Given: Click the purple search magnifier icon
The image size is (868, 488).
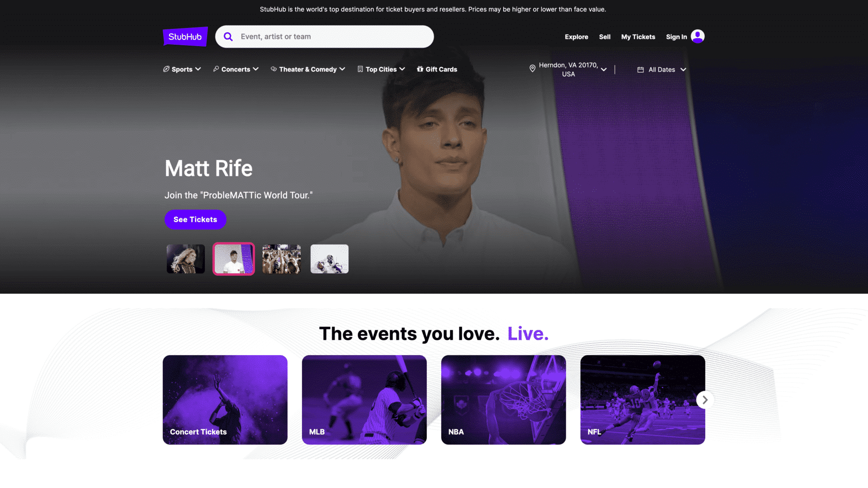Looking at the screenshot, I should point(228,37).
